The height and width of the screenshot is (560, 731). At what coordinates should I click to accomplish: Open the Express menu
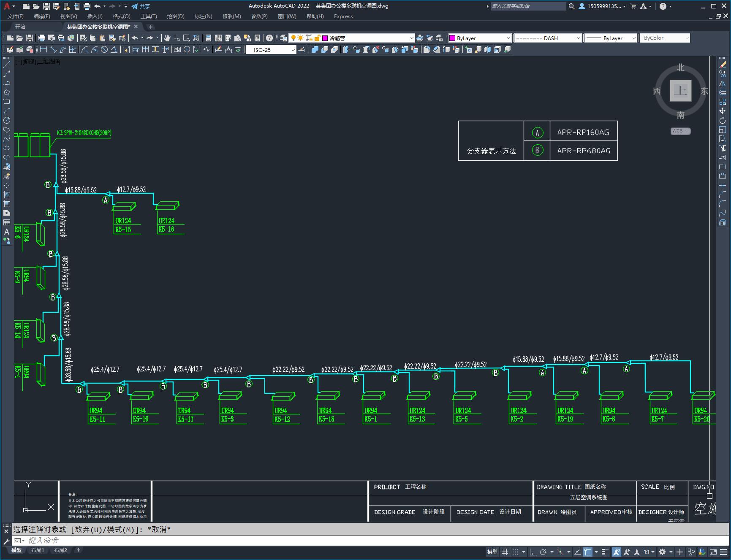(x=343, y=16)
